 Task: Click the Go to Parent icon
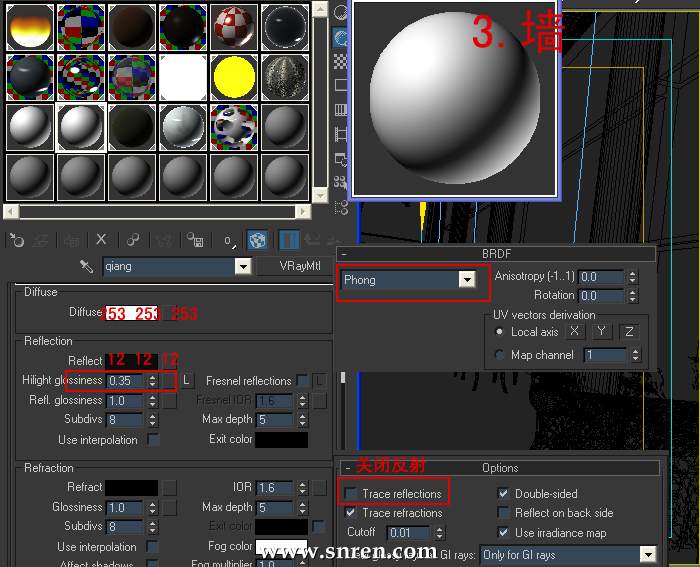312,240
